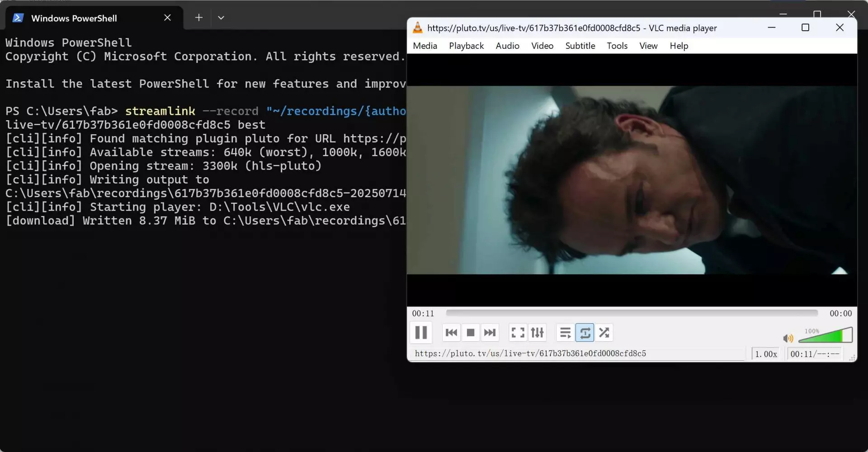Click the 1.00x playback speed indicator

tap(766, 354)
